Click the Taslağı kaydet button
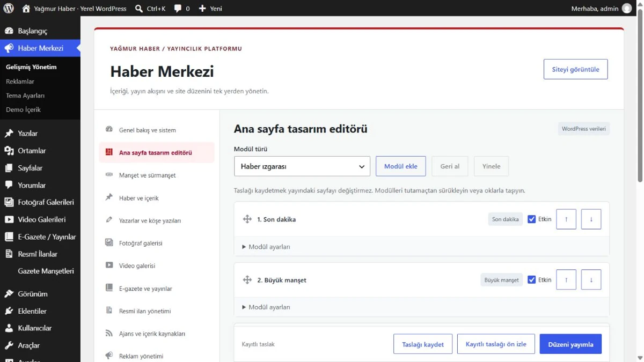The image size is (644, 362). point(423,344)
